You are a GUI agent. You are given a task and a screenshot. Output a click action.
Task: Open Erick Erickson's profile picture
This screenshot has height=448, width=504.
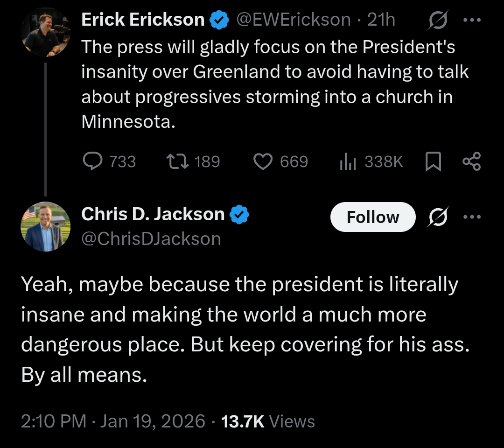coord(46,33)
